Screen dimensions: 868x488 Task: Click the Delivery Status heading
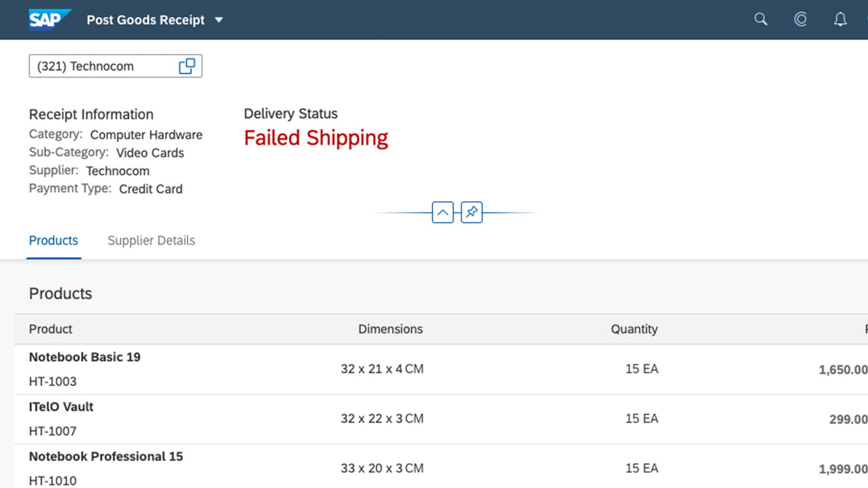[291, 114]
